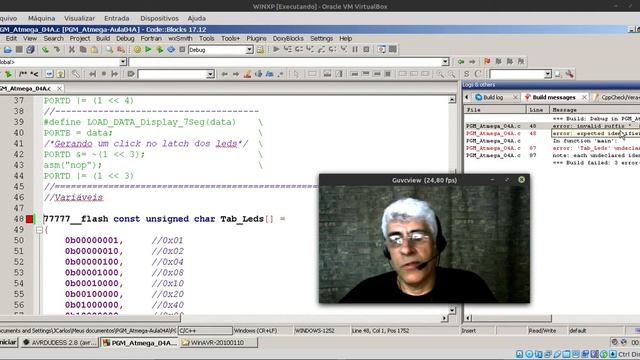The width and height of the screenshot is (640, 360).
Task: Open WinAVR-20100110 taskbar button
Action: tap(219, 343)
